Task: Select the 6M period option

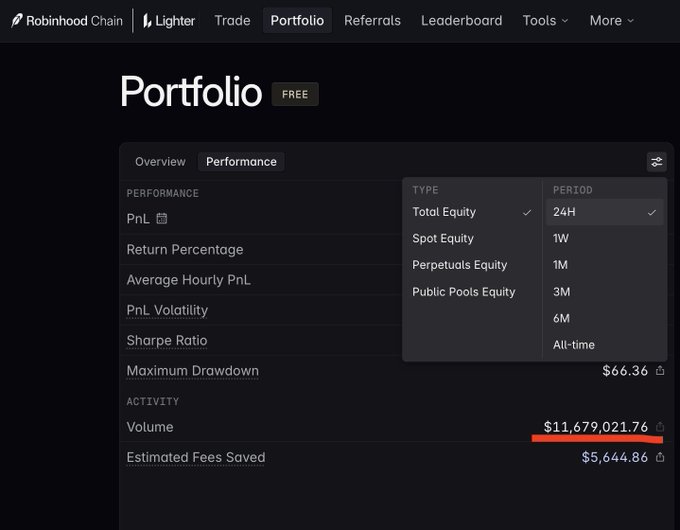Action: 605,318
